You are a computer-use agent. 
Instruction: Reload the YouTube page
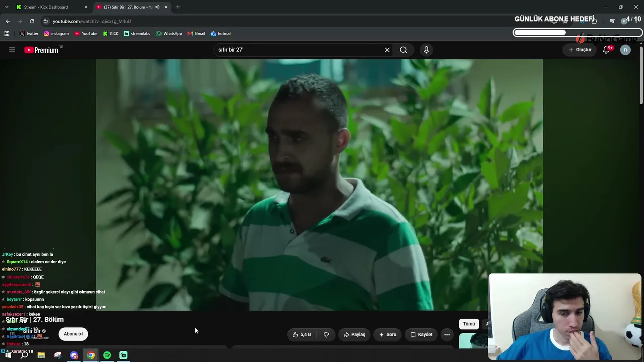point(32,21)
